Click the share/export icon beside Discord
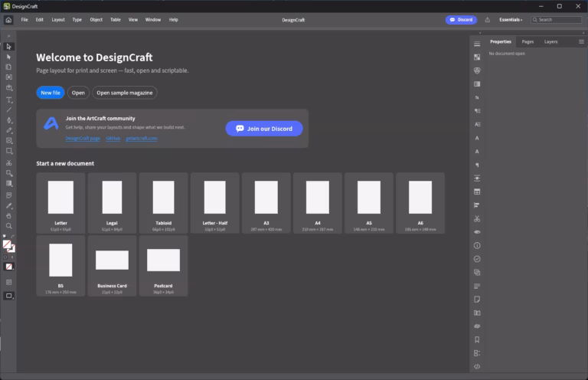588x380 pixels. [488, 20]
